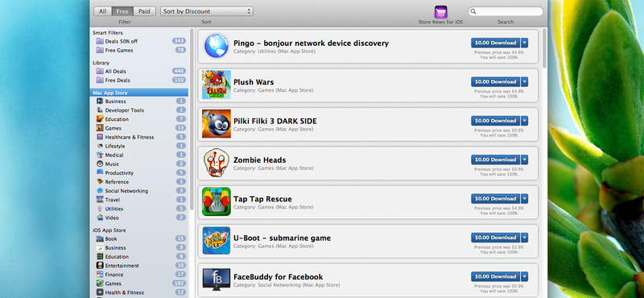Click $0.00 Download for Zombie Heads
Image resolution: width=644 pixels, height=298 pixels.
pyautogui.click(x=496, y=160)
